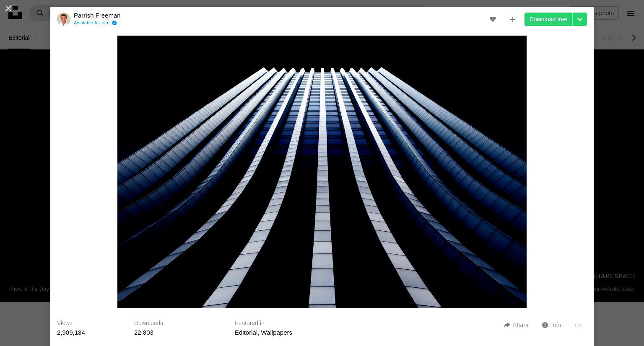
Task: Close the photo modal with the X
Action: point(8,8)
